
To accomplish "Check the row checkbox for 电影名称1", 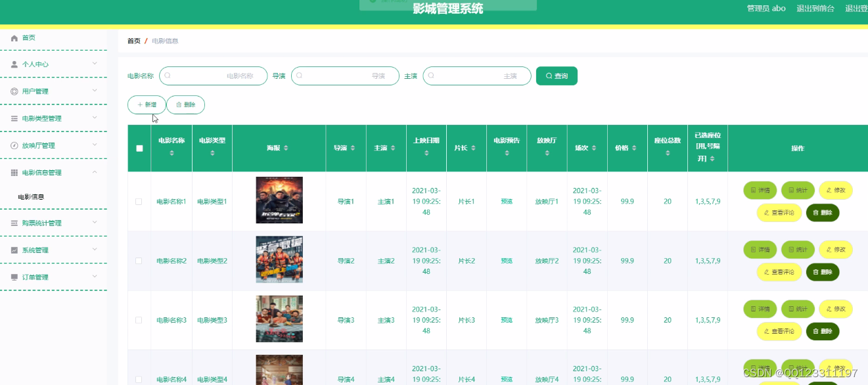I will 139,202.
